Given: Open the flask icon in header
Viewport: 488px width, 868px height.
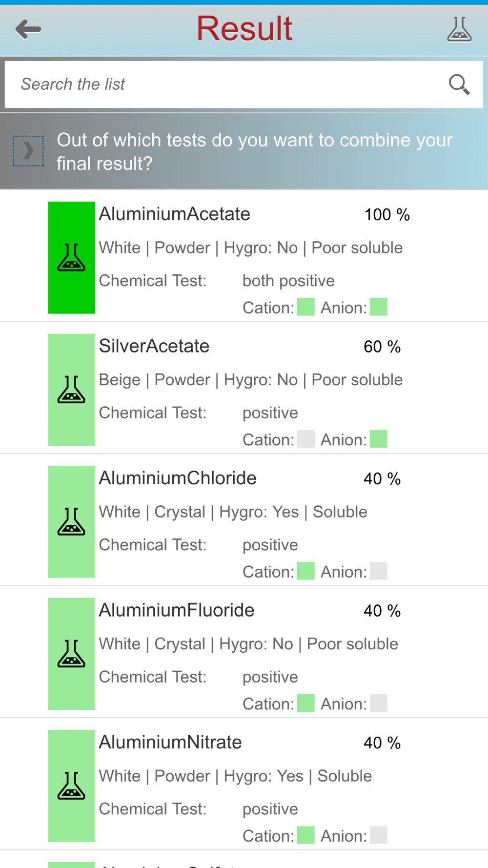Looking at the screenshot, I should point(459,29).
